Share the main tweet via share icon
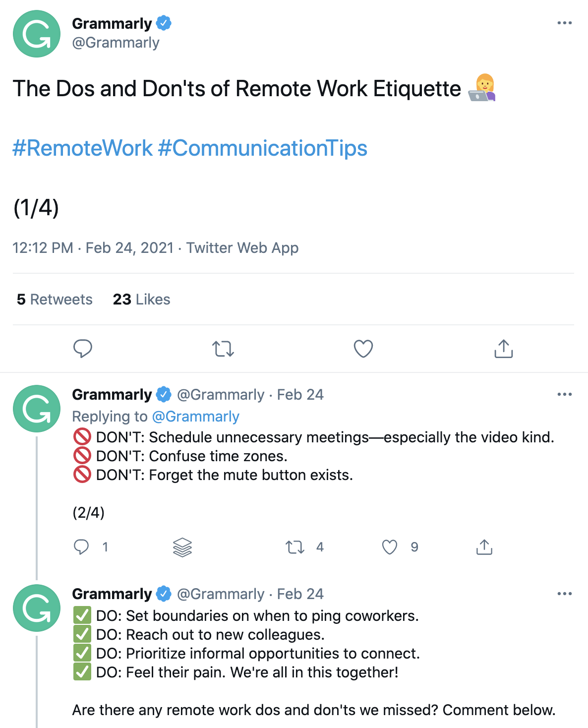 coord(503,349)
